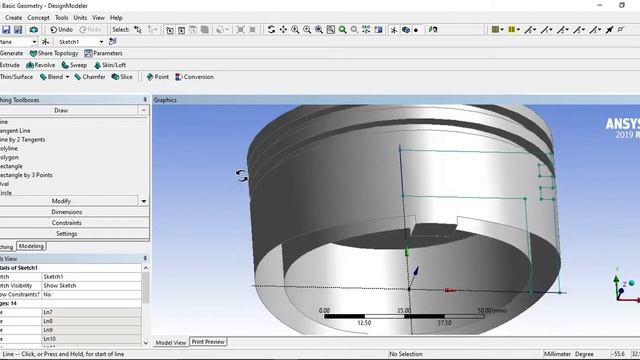Open the Tools menu
The width and height of the screenshot is (640, 360).
pyautogui.click(x=62, y=18)
